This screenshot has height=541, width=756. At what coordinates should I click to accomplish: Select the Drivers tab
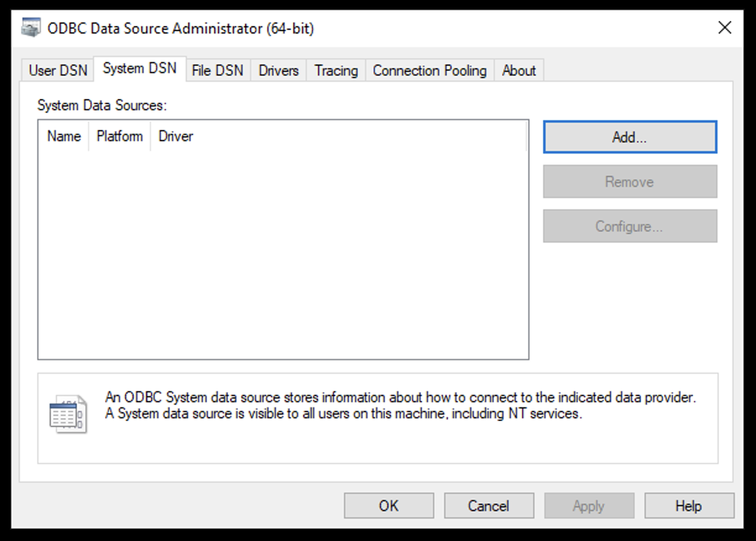click(x=278, y=71)
